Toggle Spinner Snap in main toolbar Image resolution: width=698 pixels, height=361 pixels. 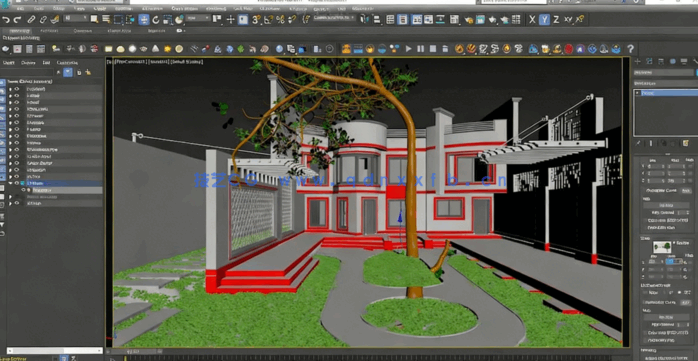292,19
